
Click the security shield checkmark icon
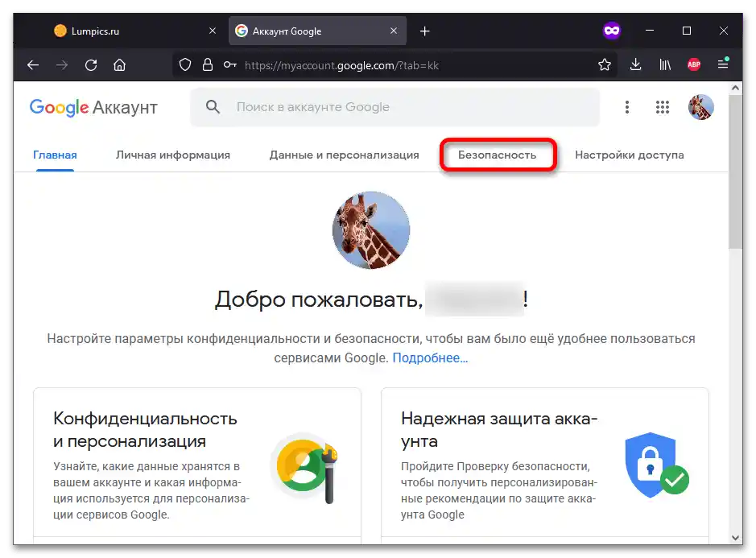pyautogui.click(x=656, y=465)
